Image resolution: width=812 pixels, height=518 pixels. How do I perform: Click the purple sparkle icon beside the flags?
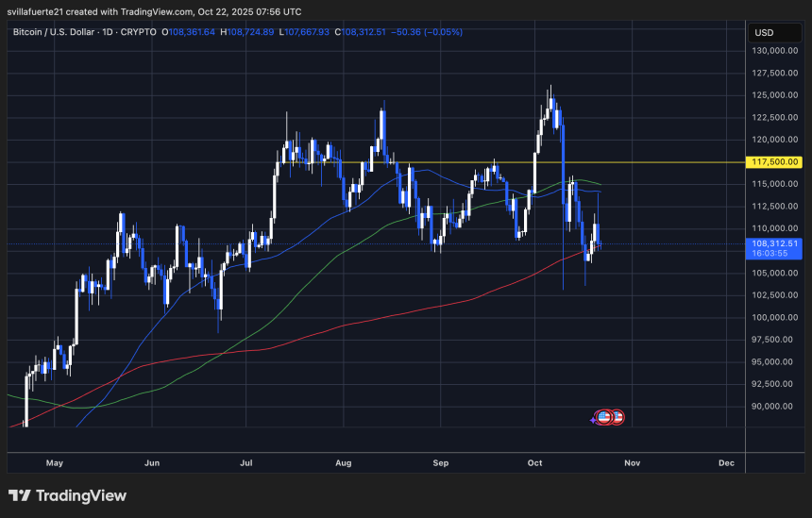593,419
